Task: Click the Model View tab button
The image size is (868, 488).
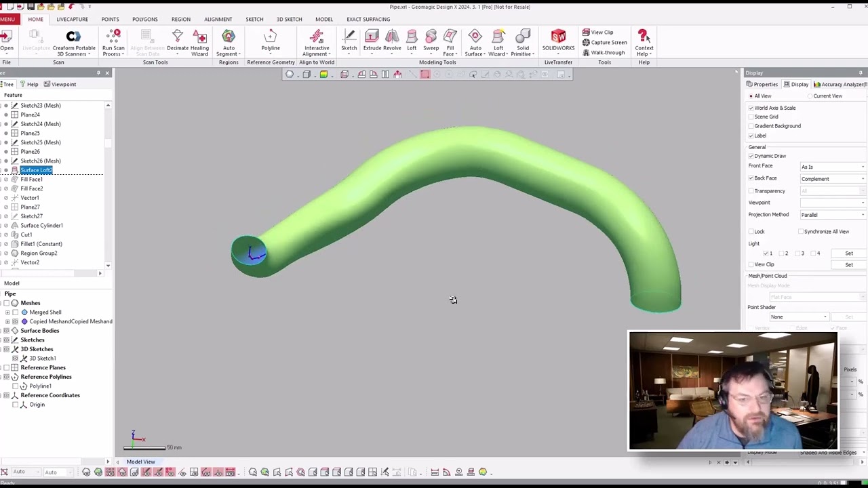Action: (x=140, y=462)
